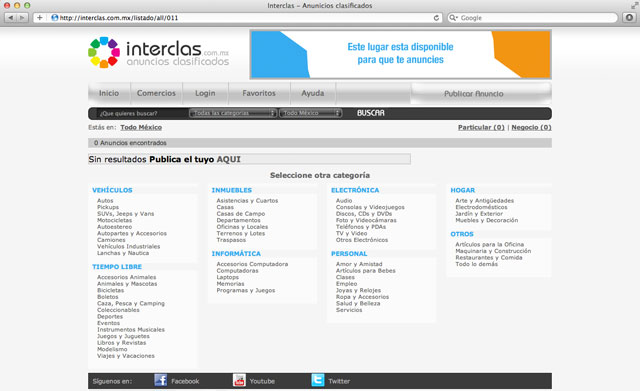Image resolution: width=640 pixels, height=391 pixels.
Task: Open the Youtube icon in footer
Action: pos(239,380)
